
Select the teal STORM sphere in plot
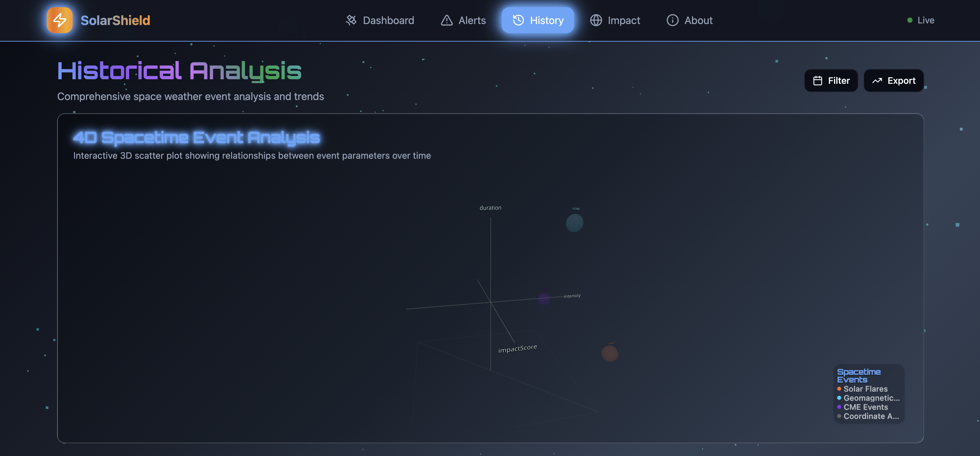[574, 223]
